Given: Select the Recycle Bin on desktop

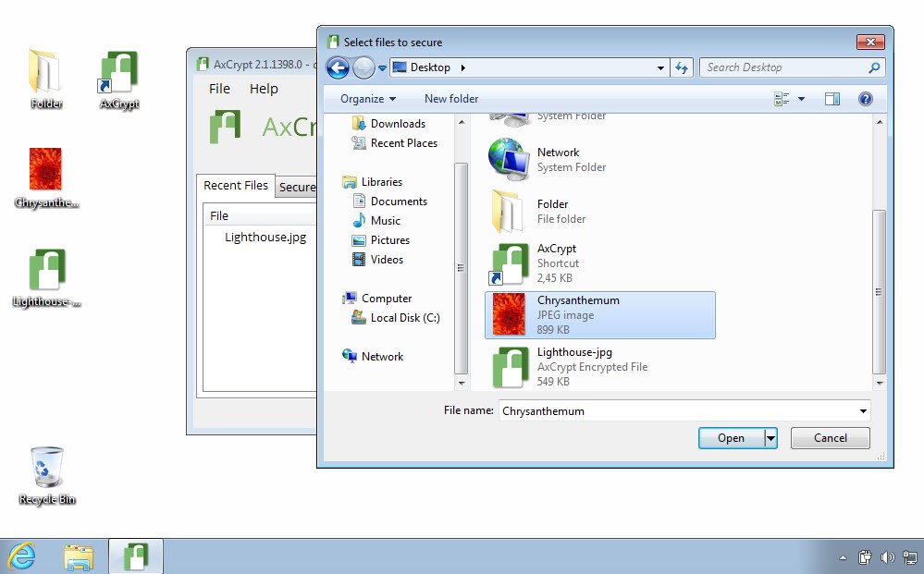Looking at the screenshot, I should (x=46, y=476).
